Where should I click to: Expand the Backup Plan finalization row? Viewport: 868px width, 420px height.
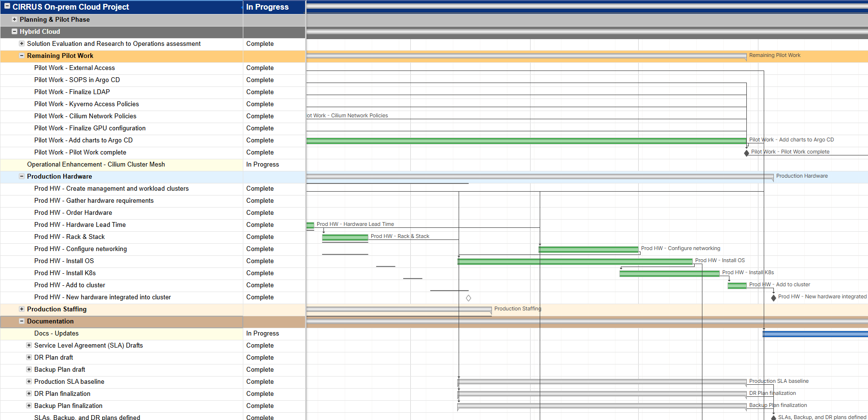click(29, 406)
